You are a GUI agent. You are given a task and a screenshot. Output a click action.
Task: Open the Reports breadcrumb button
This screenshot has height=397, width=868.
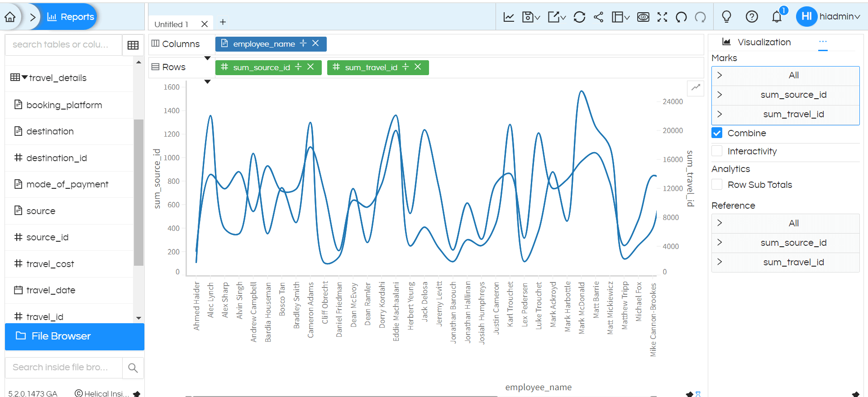tap(71, 17)
